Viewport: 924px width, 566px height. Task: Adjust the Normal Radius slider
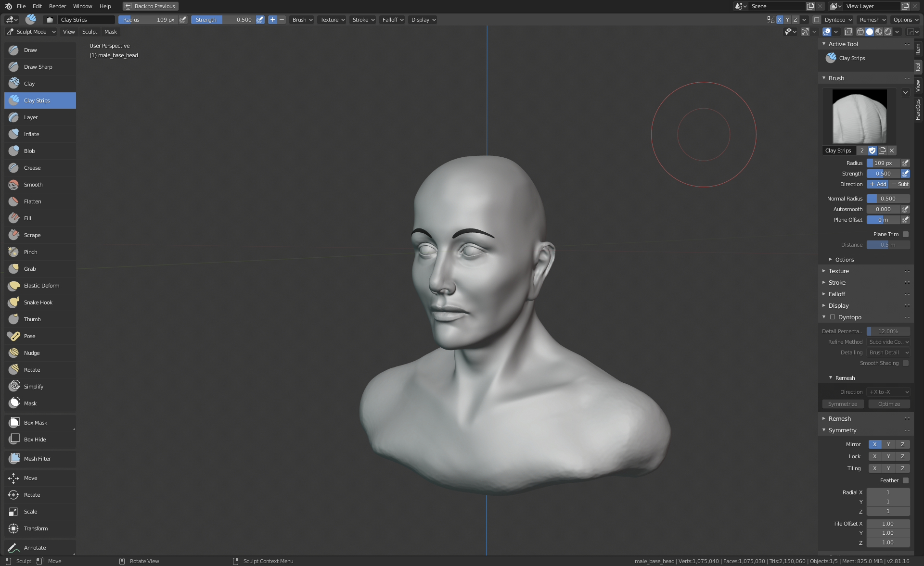pyautogui.click(x=888, y=199)
